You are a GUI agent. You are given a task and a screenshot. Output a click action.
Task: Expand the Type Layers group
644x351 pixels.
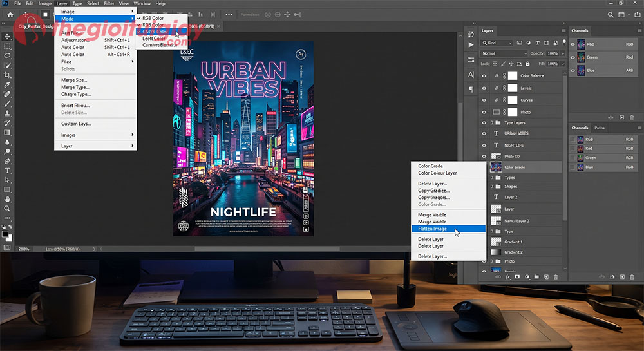coord(492,123)
